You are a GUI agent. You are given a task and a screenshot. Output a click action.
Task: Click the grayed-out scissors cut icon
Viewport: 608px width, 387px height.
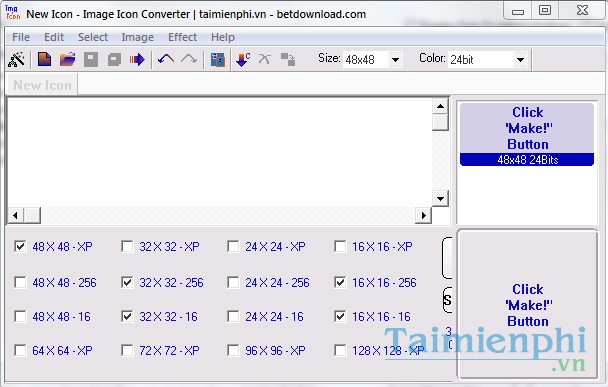(265, 59)
